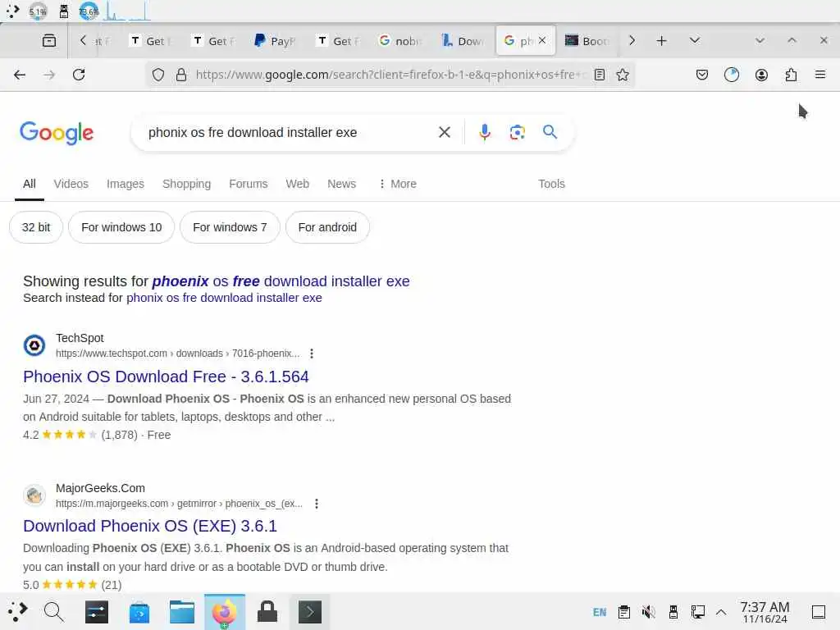Expand the list all tabs dropdown

pos(695,41)
